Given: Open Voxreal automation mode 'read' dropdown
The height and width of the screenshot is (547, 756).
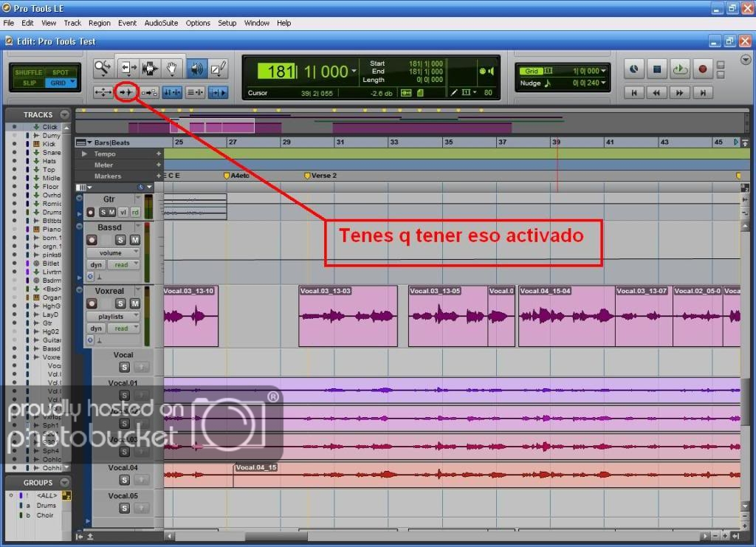Looking at the screenshot, I should tap(123, 328).
